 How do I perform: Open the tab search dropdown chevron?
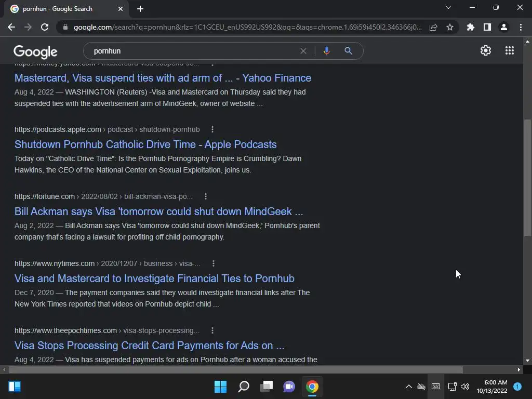[x=448, y=7]
